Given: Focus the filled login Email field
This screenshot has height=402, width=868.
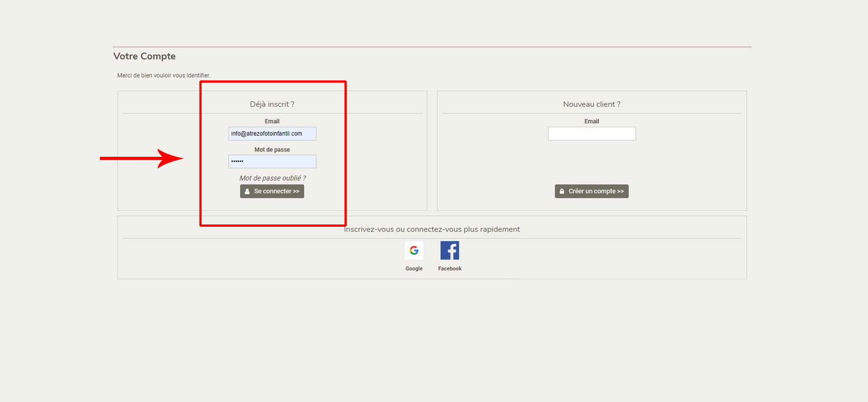Looking at the screenshot, I should coord(272,134).
